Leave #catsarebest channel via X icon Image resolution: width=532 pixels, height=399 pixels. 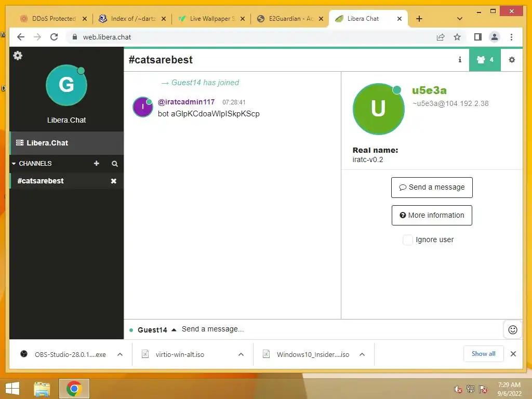point(114,181)
